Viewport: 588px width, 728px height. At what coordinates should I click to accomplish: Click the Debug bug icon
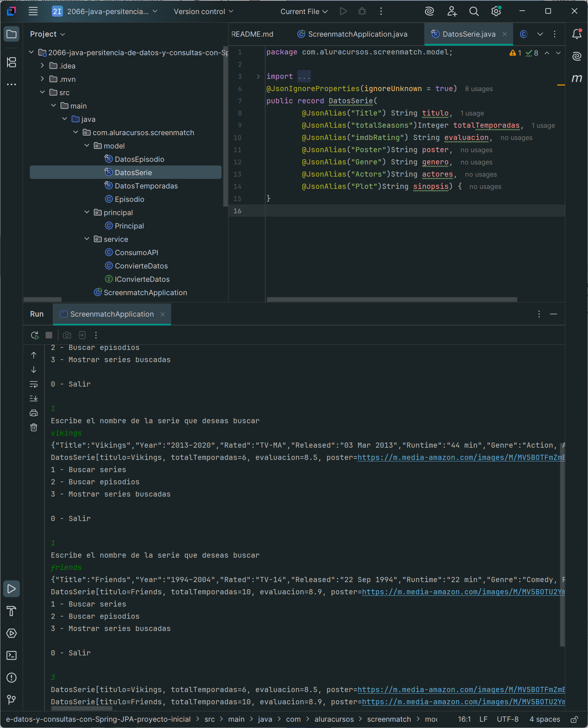[362, 11]
